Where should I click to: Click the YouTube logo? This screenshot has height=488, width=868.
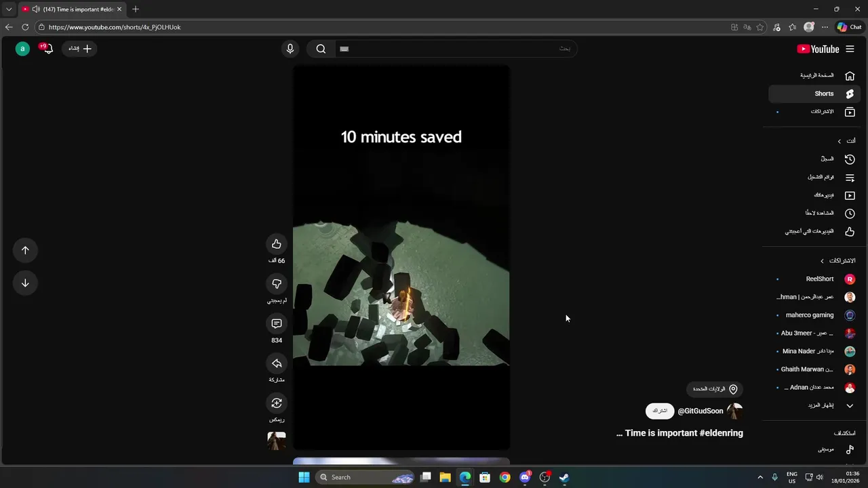[x=818, y=49]
